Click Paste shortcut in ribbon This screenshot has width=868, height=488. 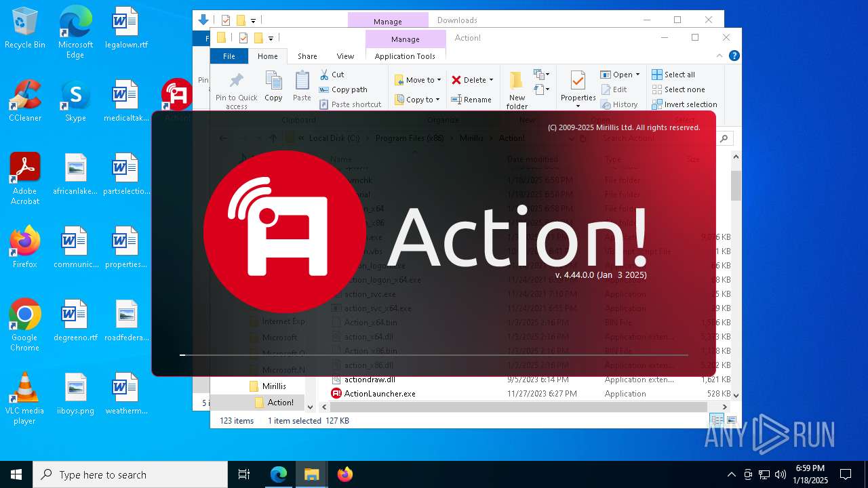pyautogui.click(x=350, y=104)
